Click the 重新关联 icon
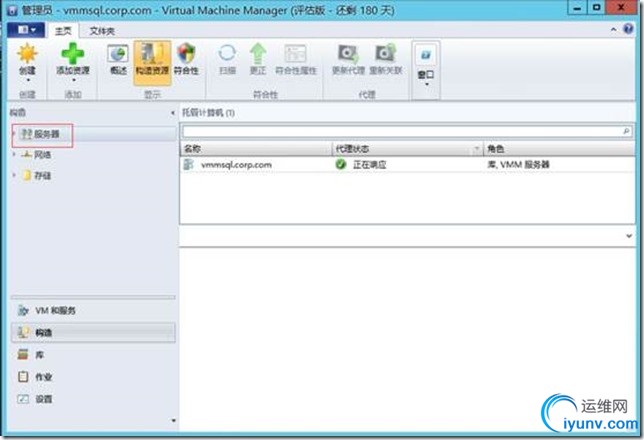This screenshot has width=644, height=440. click(x=385, y=54)
